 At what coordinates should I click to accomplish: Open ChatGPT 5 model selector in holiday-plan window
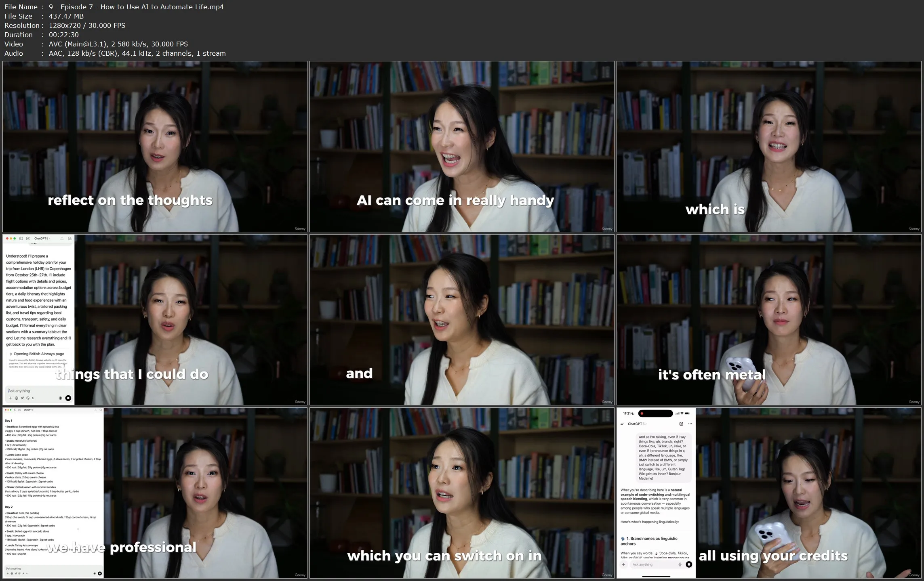point(41,239)
